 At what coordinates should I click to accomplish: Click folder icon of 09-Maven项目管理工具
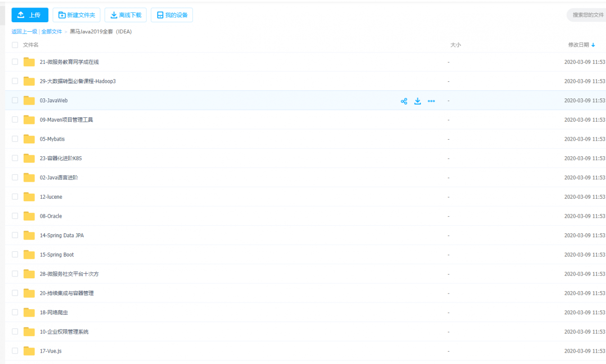(x=29, y=120)
